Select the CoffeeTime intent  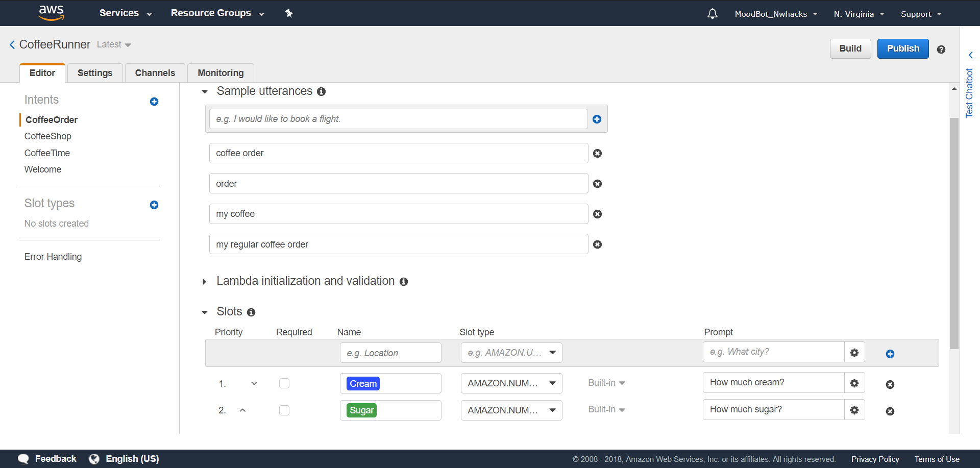47,153
